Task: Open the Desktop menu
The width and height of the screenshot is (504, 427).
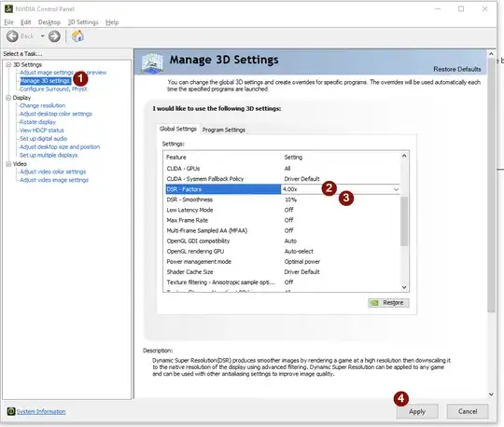Action: pos(49,22)
